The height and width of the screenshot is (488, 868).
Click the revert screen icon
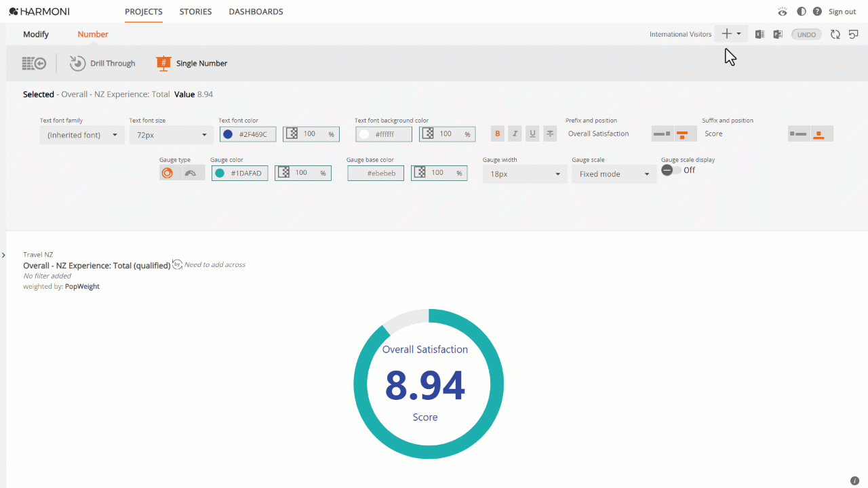pyautogui.click(x=854, y=34)
